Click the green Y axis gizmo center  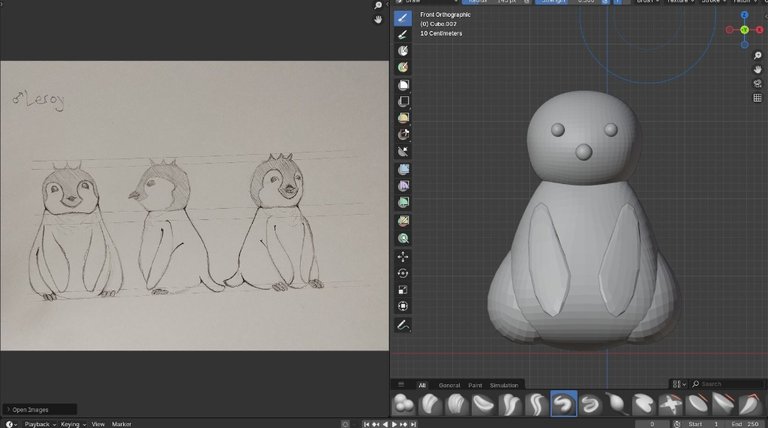click(x=744, y=30)
